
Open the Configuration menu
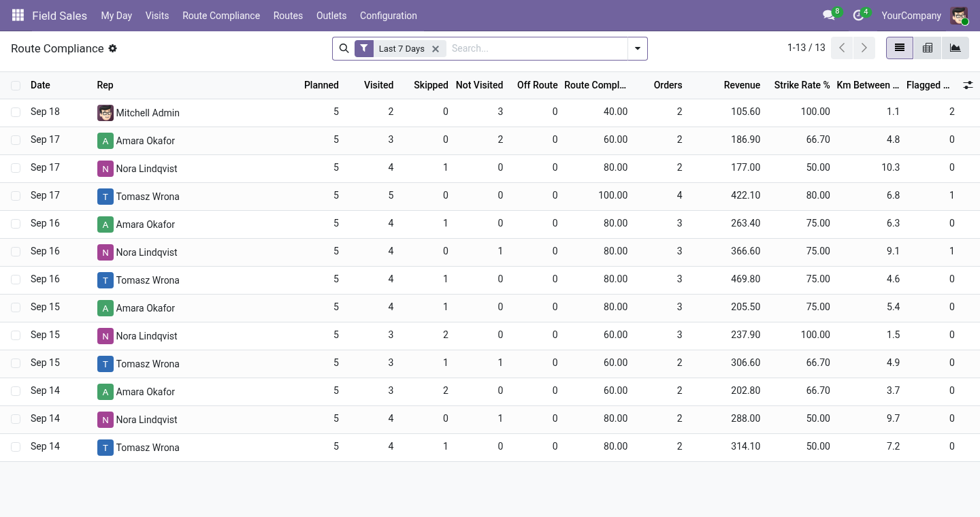click(389, 15)
